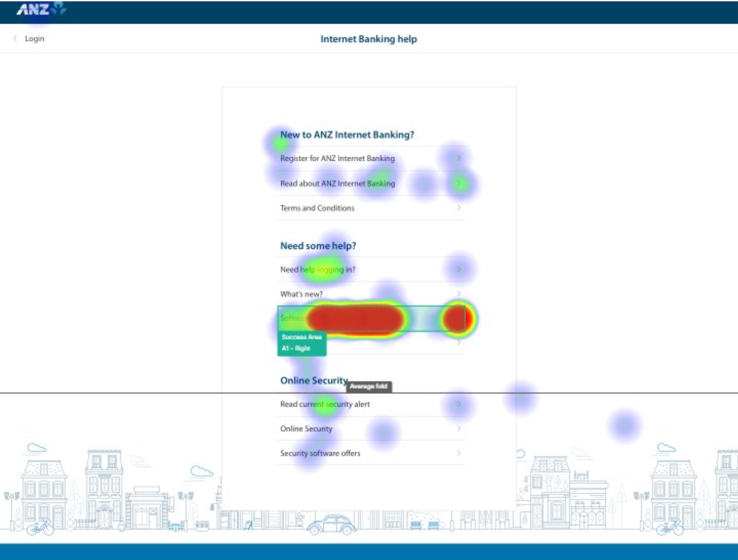Open Read current security alert
Screen dimensions: 738x560
325,404
